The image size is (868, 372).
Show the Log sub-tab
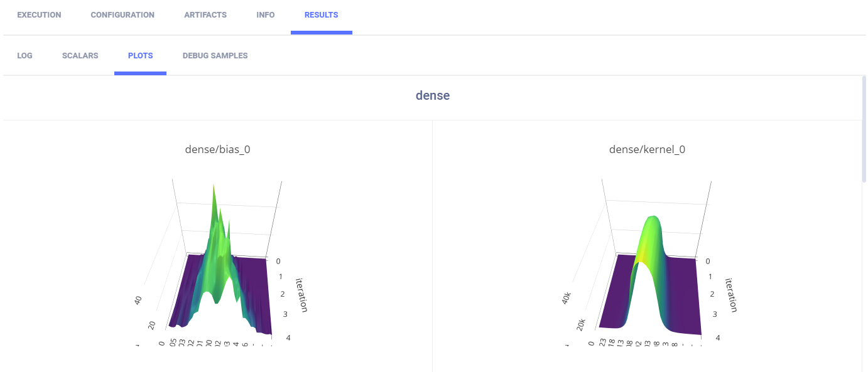point(24,56)
